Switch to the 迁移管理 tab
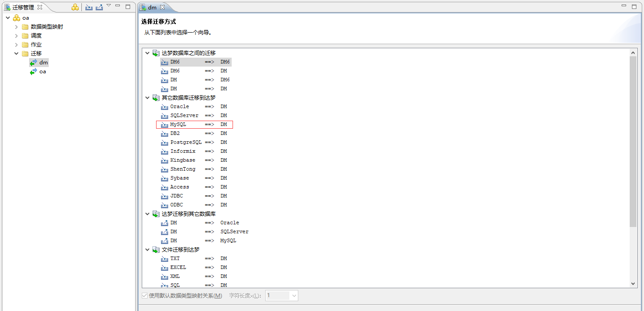Viewport: 644px width, 311px height. [x=23, y=7]
